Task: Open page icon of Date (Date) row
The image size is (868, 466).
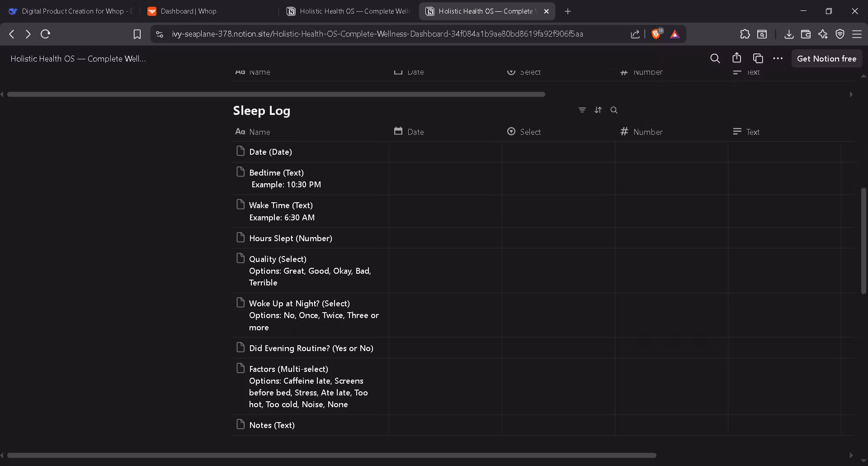Action: [241, 151]
